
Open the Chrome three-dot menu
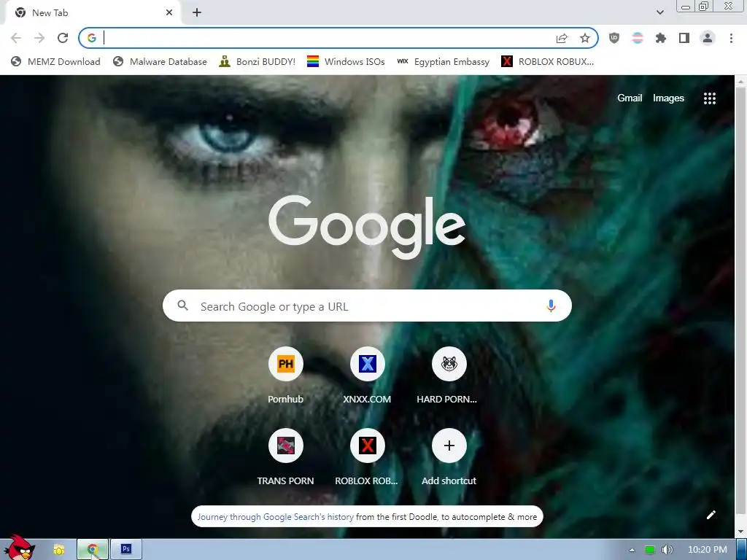click(x=731, y=38)
